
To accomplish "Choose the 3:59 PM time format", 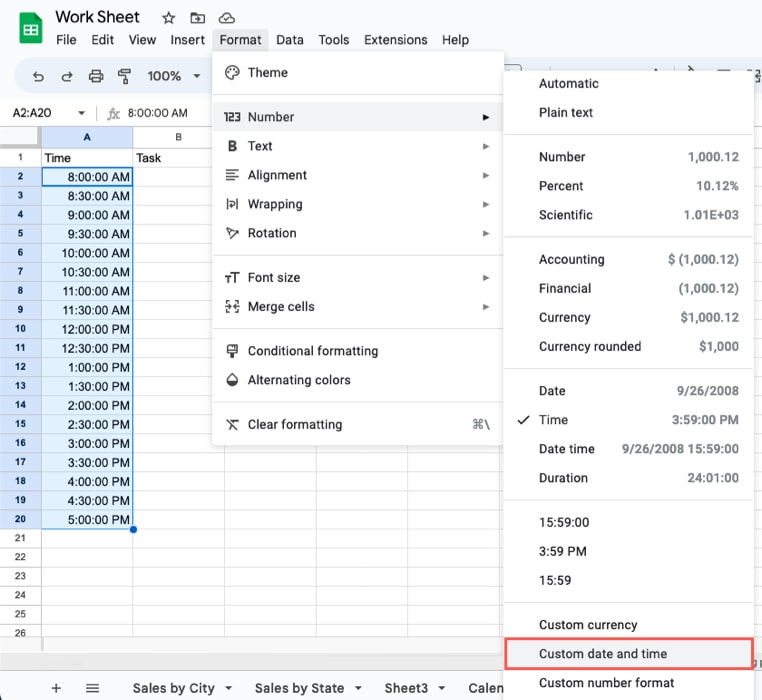I will tap(628, 552).
